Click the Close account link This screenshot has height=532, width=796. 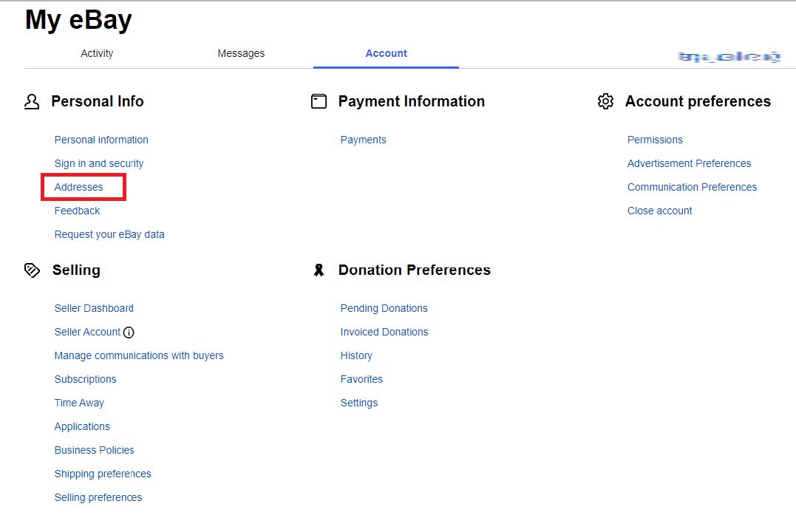click(659, 211)
